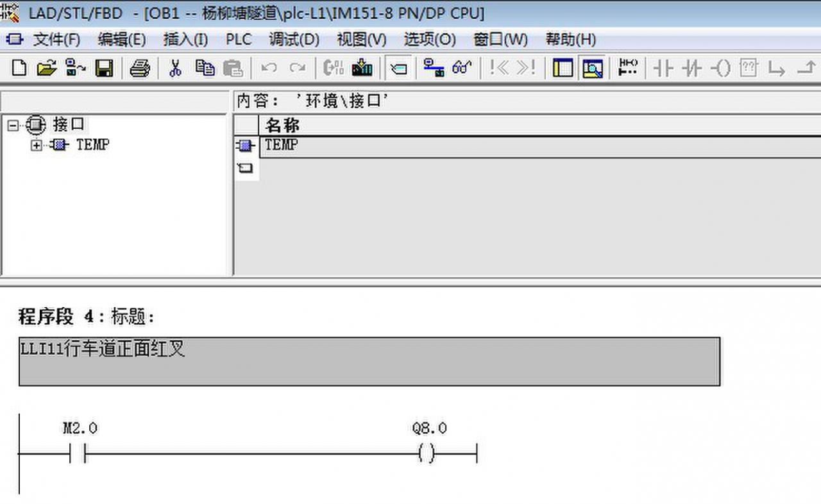Screen dimensions: 821x504
Task: Insert a normally closed contact
Action: [x=691, y=69]
